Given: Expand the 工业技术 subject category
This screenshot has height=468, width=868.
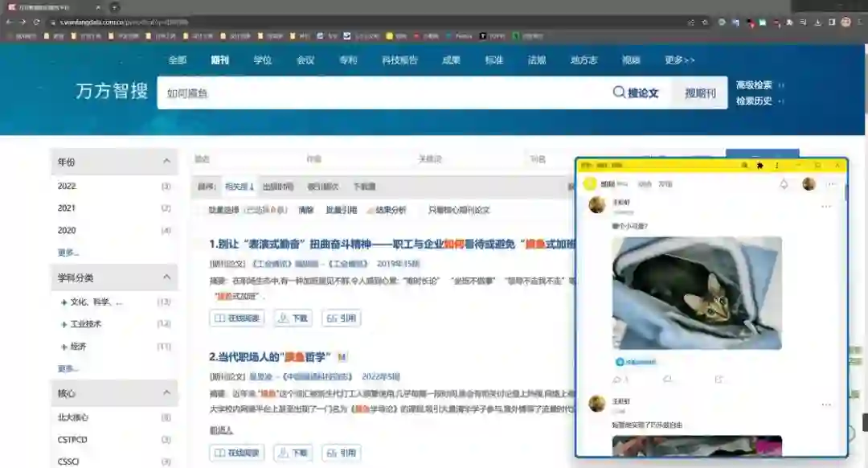Looking at the screenshot, I should tap(63, 325).
